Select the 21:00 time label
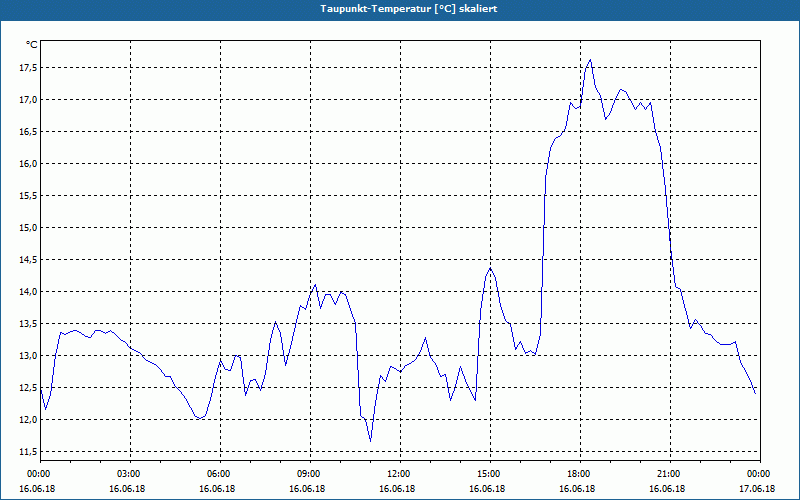This screenshot has height=500, width=800. (668, 474)
